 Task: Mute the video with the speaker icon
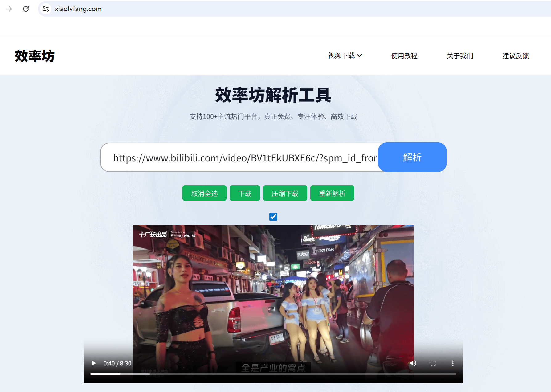coord(413,363)
